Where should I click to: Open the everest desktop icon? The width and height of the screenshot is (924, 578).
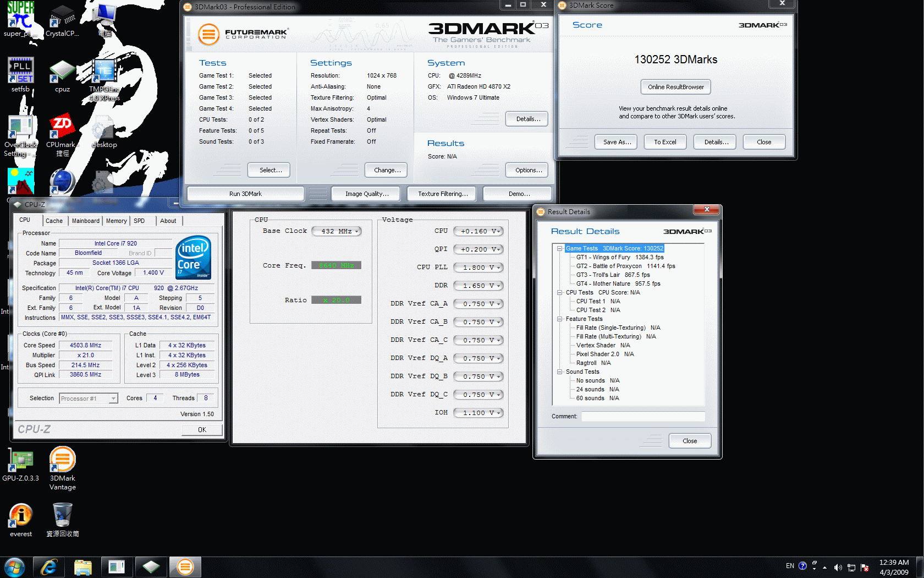(x=20, y=520)
